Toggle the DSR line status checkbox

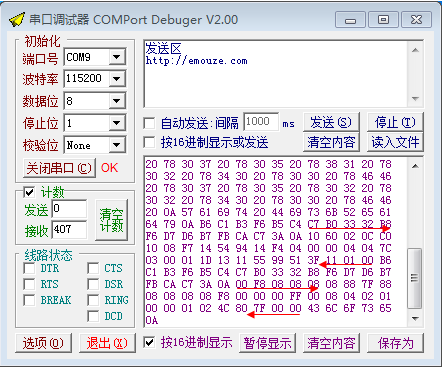tap(93, 284)
